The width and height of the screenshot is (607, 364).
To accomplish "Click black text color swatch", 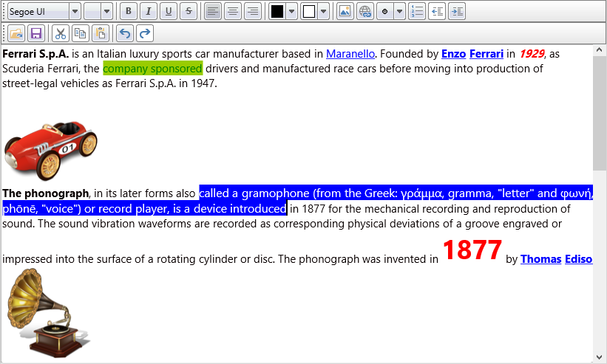I will point(277,11).
